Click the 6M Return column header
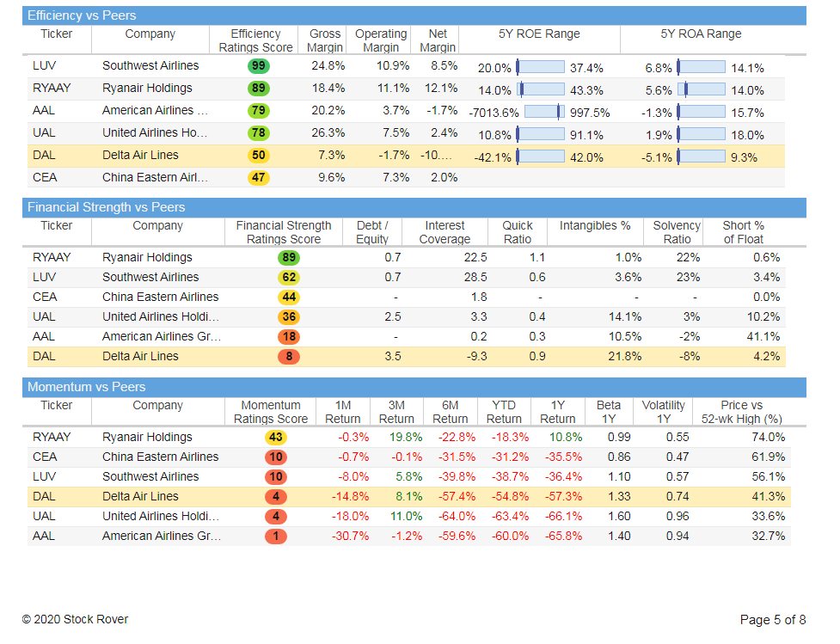Screen dimensions: 840x644 pos(450,412)
